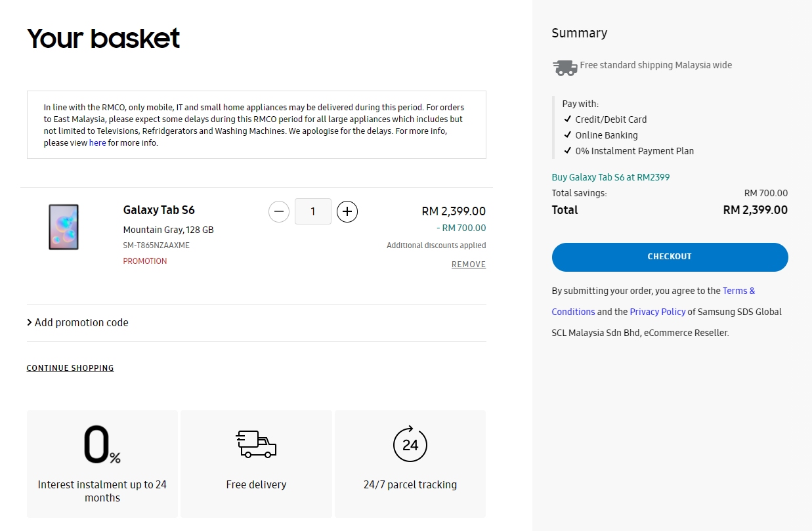Click the 0% Instalment Payment Plan checkmark
812x531 pixels.
568,151
